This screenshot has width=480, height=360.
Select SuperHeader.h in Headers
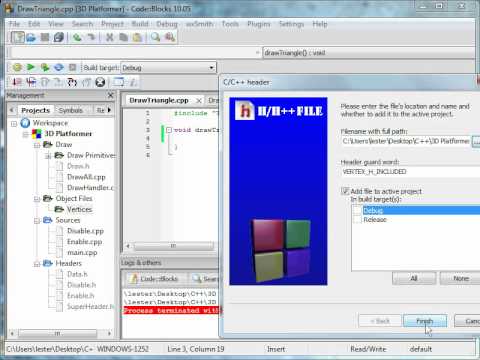[90, 307]
